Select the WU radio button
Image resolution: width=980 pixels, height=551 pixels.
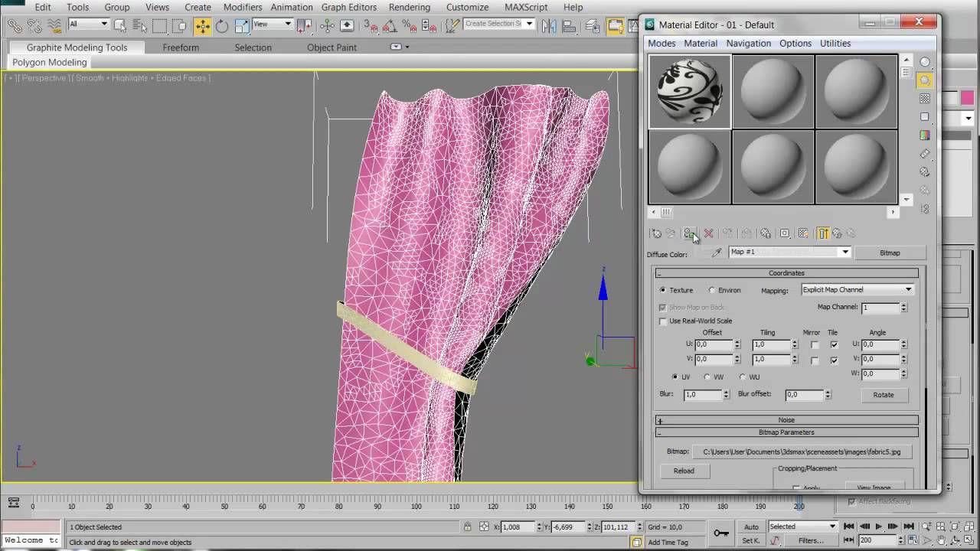[743, 377]
